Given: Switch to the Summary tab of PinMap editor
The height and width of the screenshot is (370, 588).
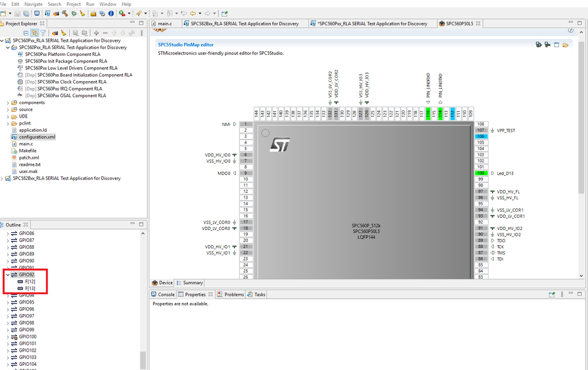Looking at the screenshot, I should tap(190, 283).
